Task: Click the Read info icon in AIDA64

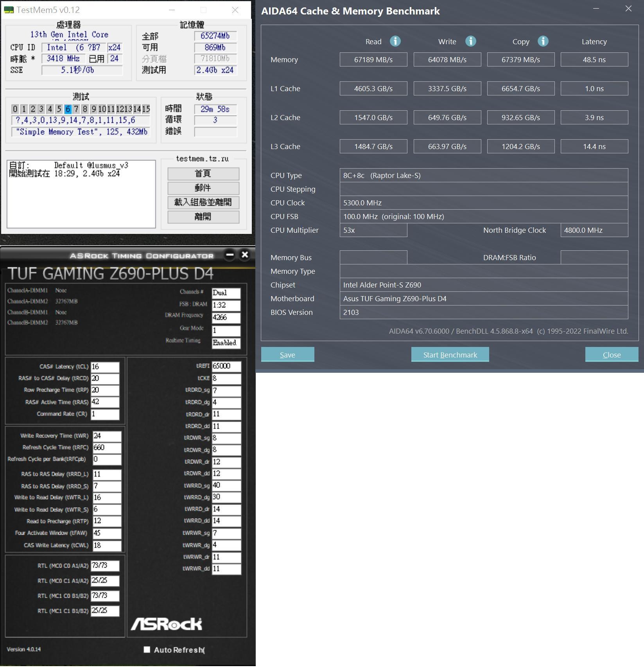Action: (395, 41)
